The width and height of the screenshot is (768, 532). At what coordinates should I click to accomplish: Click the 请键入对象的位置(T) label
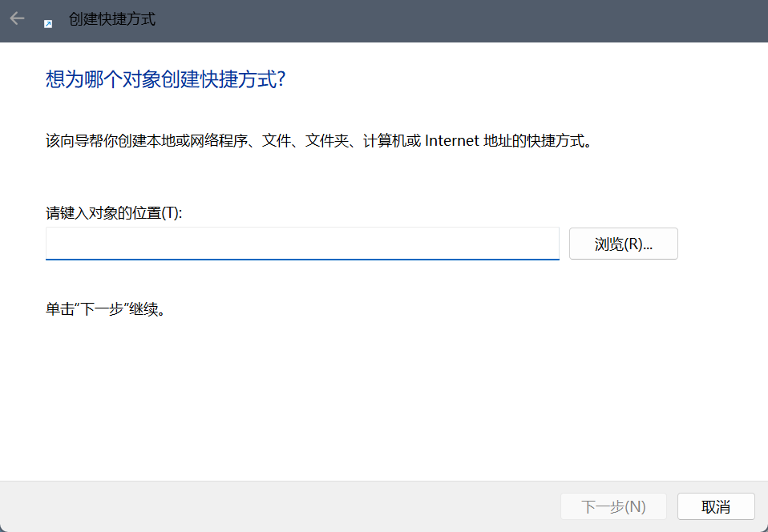(114, 213)
